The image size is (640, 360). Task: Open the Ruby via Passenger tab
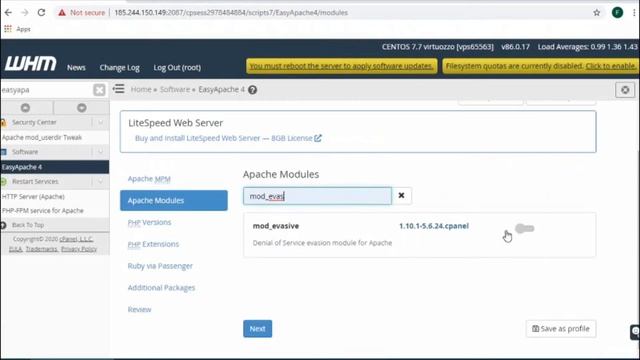pos(160,266)
